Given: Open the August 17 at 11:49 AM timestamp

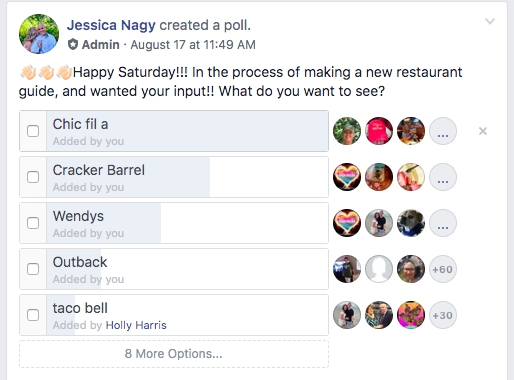Looking at the screenshot, I should click(193, 44).
